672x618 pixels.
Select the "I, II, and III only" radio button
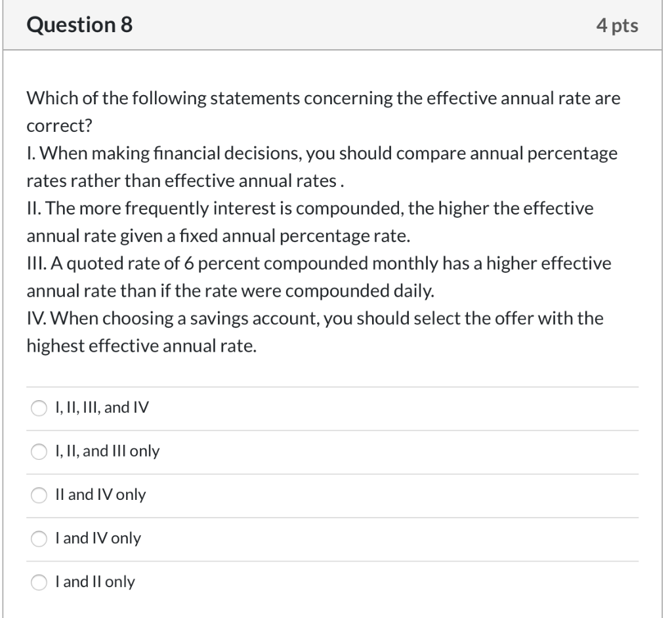(x=39, y=451)
